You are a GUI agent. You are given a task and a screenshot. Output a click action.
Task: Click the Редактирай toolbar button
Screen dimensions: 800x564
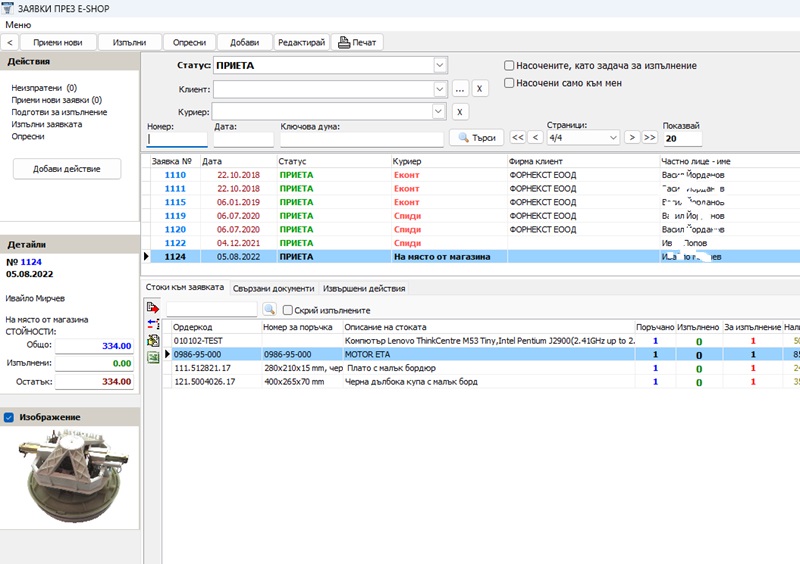(302, 42)
